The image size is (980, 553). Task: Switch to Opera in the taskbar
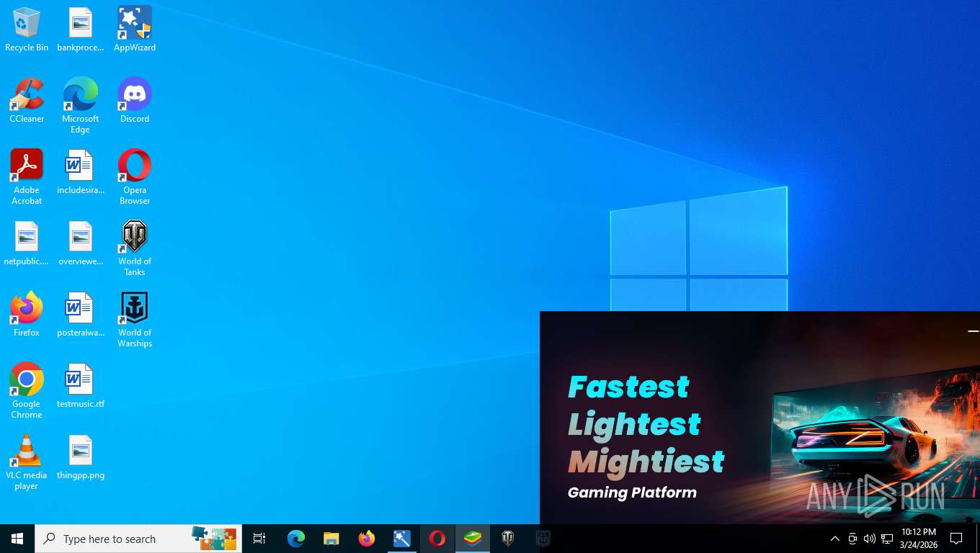[437, 539]
